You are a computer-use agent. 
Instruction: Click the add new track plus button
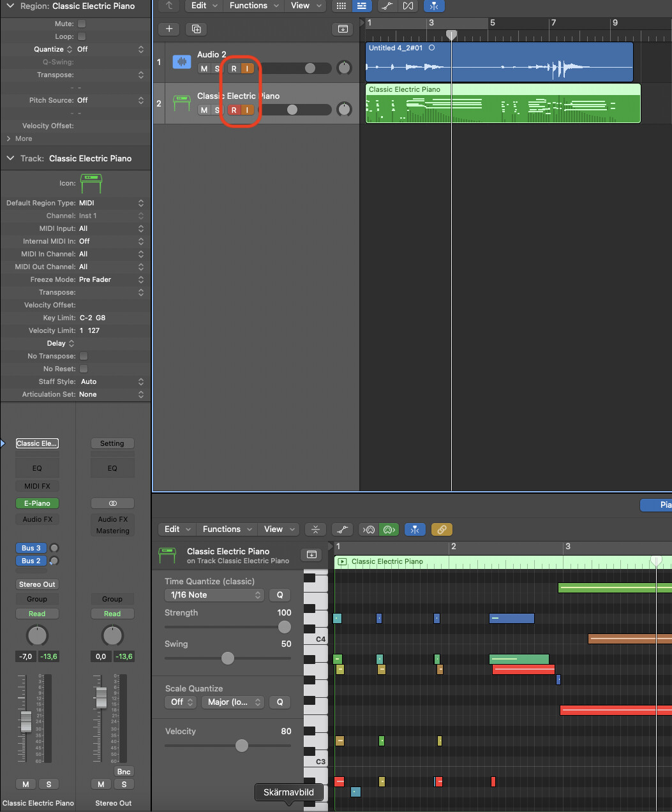169,29
